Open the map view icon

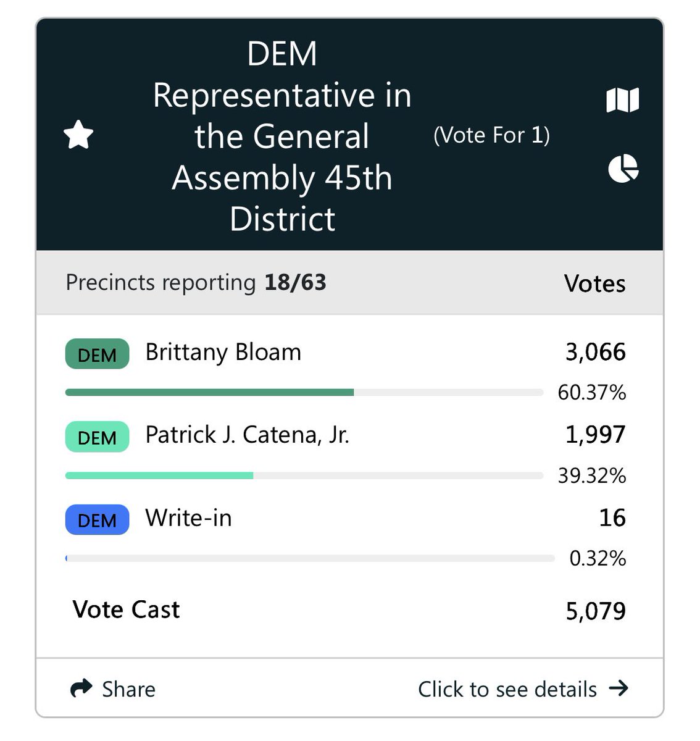tap(622, 100)
